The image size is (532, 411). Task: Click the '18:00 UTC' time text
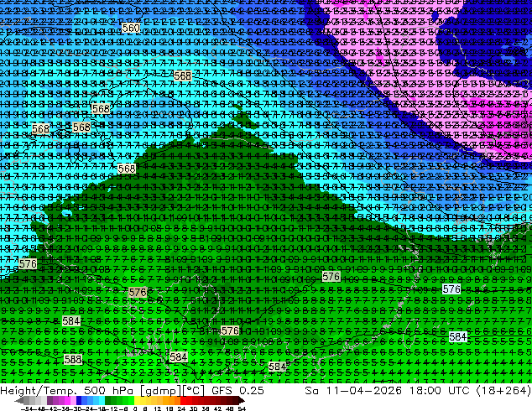(439, 391)
